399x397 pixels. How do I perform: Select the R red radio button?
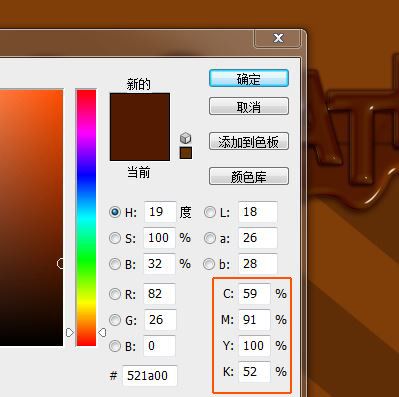point(115,294)
